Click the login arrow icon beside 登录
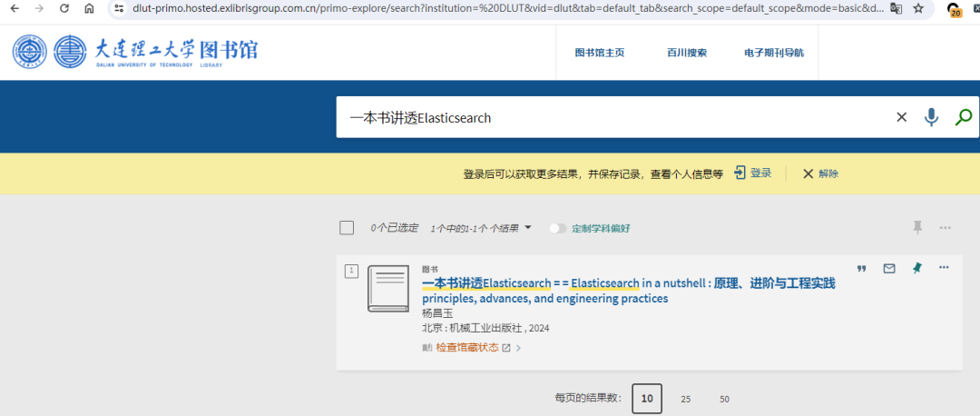 pyautogui.click(x=740, y=173)
